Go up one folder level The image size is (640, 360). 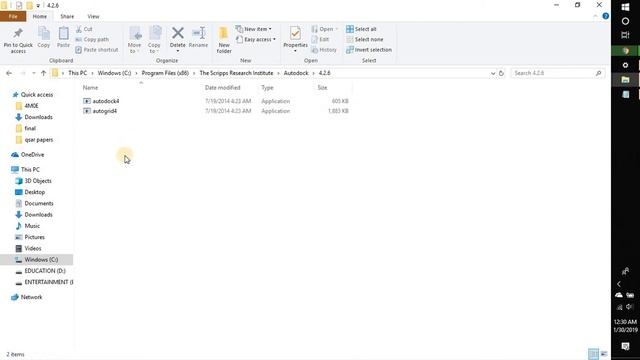pos(43,73)
